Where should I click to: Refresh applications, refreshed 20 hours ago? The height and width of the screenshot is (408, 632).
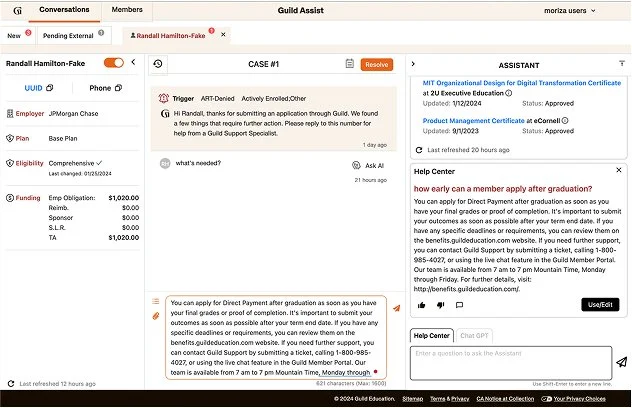point(419,150)
